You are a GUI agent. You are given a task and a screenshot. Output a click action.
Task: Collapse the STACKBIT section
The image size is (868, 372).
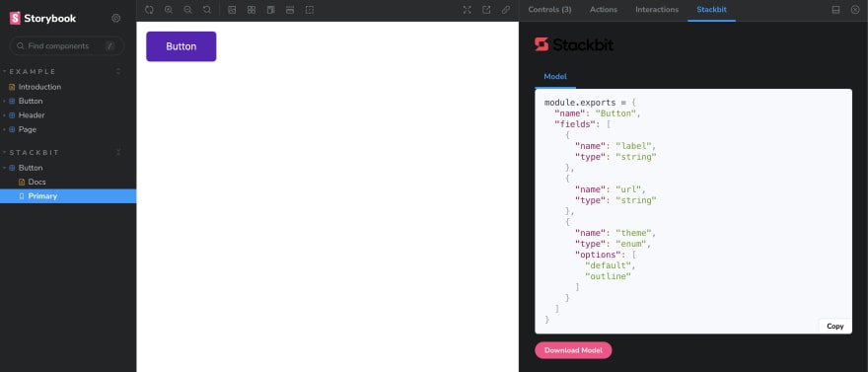tap(35, 152)
